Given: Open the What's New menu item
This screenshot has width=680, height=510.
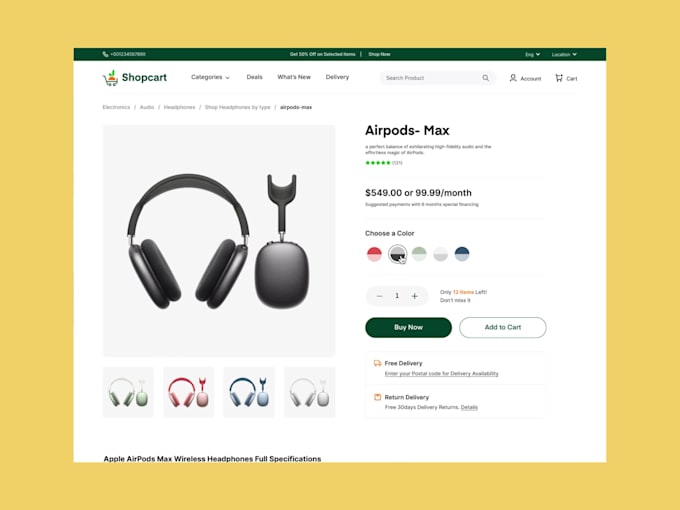Looking at the screenshot, I should coord(294,77).
